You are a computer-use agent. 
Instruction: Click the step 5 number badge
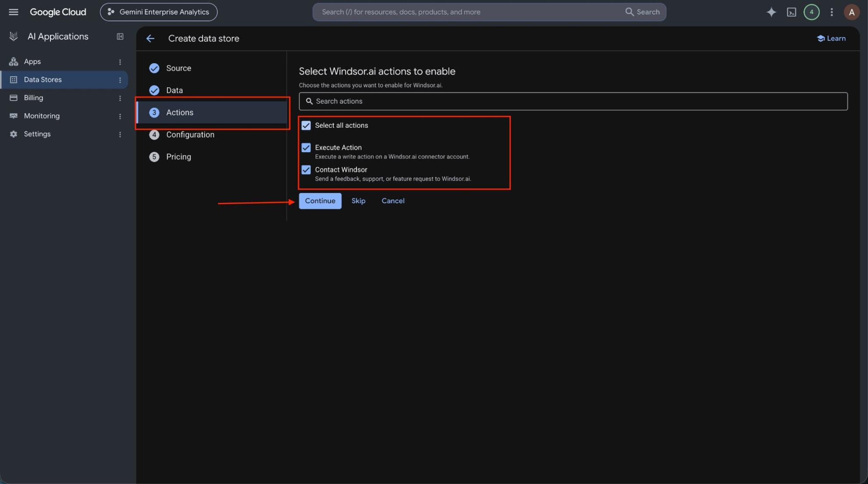154,157
